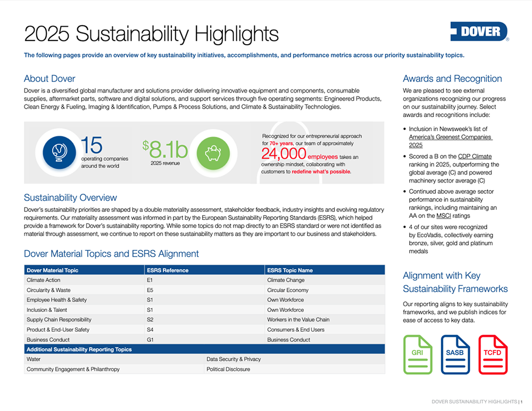Click Awards and Recognition heading
Viewport: 532px width, 411px height.
tap(452, 78)
